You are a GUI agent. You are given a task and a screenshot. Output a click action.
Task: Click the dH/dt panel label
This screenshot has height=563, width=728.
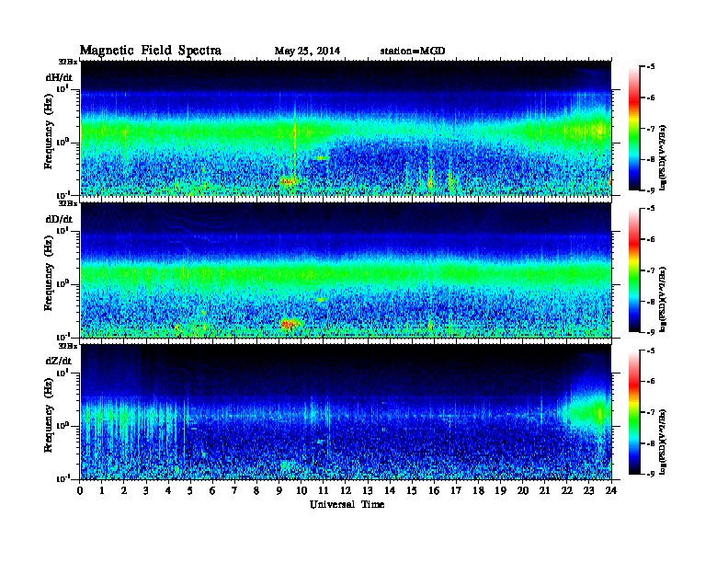(59, 77)
